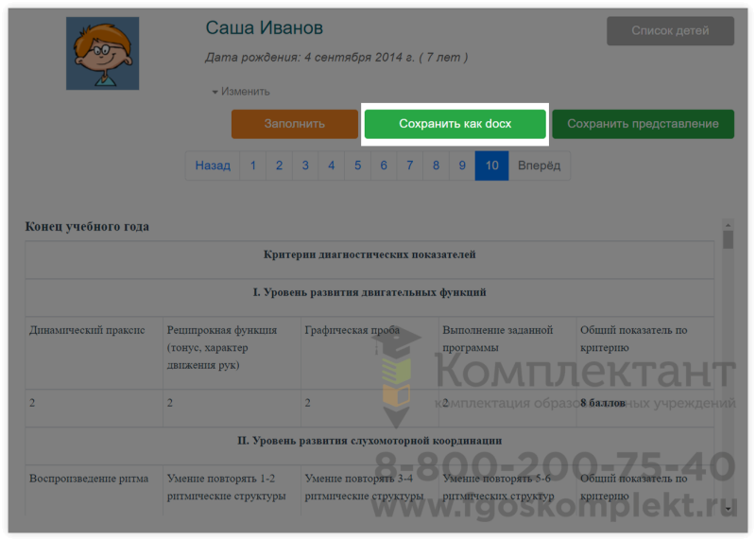This screenshot has height=541, width=756.
Task: Open page 2 in pagination
Action: [x=279, y=166]
